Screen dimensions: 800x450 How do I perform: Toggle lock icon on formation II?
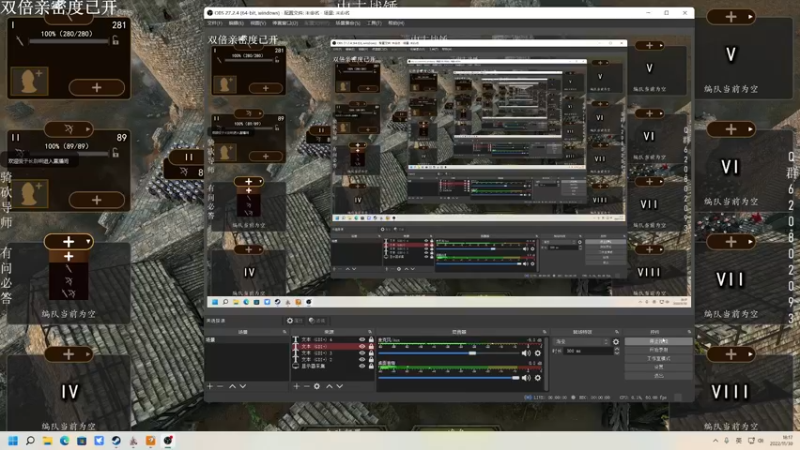click(115, 152)
